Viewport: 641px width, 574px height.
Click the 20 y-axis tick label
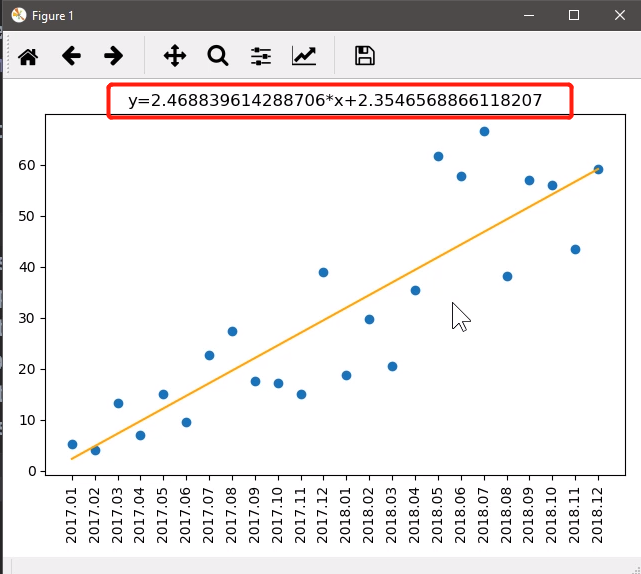[x=27, y=369]
